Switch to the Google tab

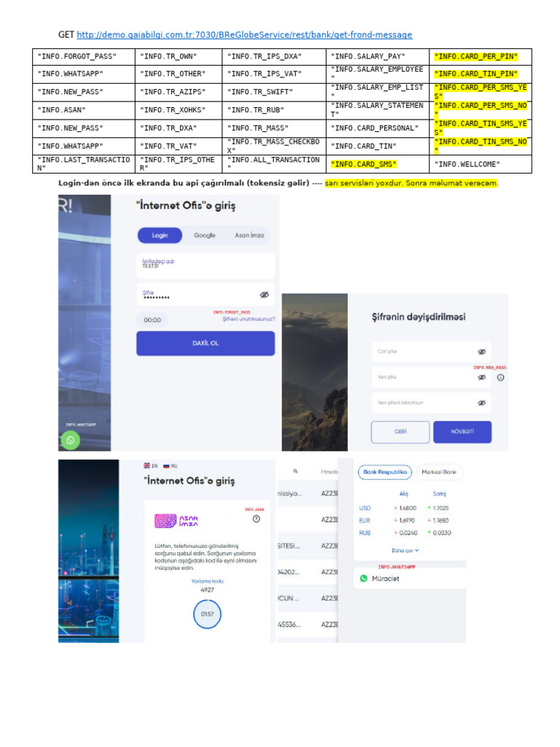pyautogui.click(x=205, y=236)
